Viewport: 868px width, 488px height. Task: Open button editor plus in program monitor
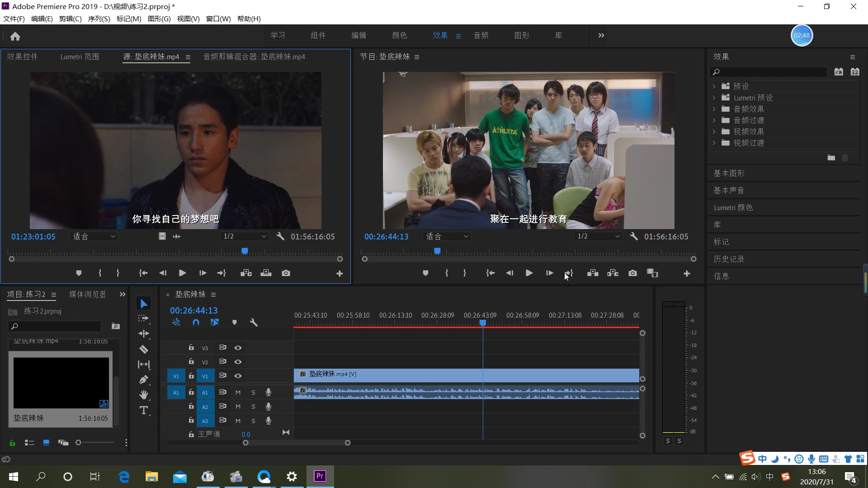tap(687, 274)
